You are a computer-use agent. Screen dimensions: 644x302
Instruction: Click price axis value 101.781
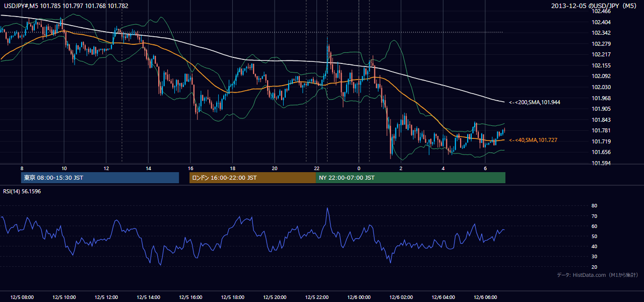601,130
